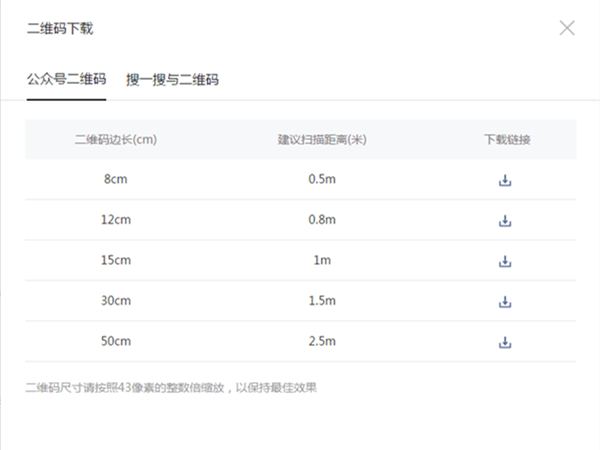Viewport: 600px width, 450px height.
Task: Select the 8cm size cell
Action: coord(115,180)
